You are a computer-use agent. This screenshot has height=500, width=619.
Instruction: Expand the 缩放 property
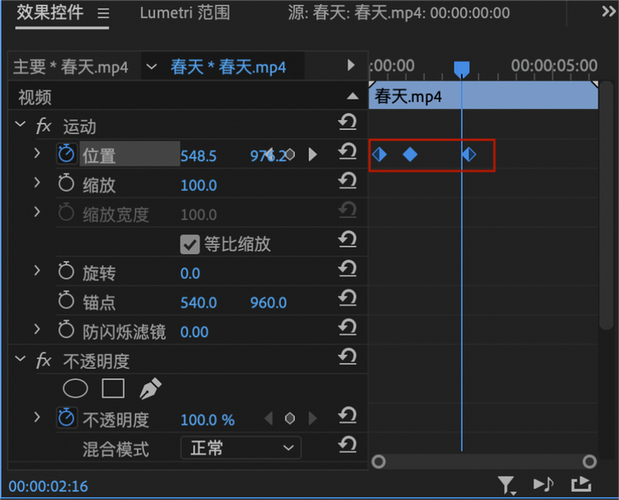(x=37, y=182)
